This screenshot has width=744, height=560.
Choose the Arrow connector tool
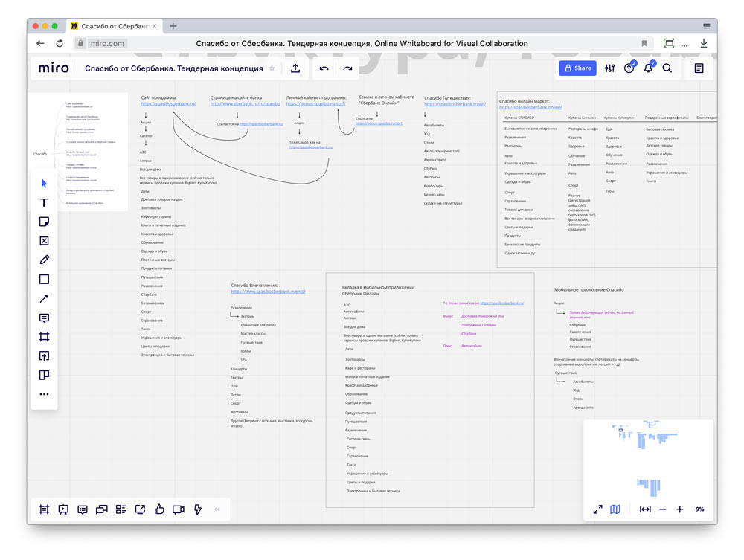44,298
